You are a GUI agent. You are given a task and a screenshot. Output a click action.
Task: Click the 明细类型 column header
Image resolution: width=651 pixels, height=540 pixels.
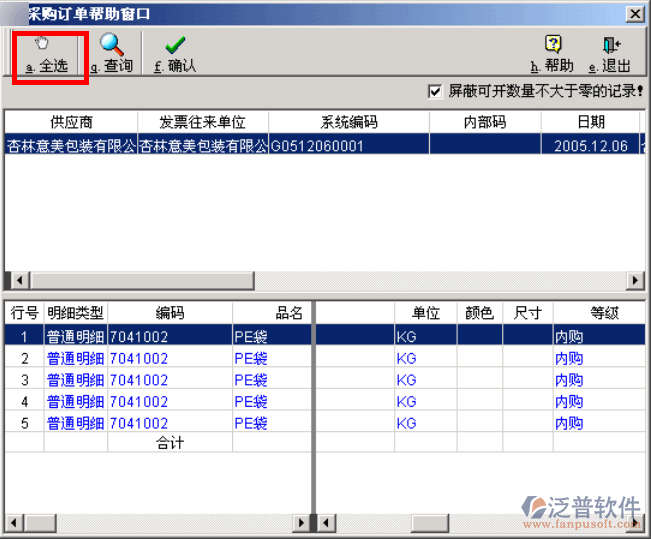point(75,313)
